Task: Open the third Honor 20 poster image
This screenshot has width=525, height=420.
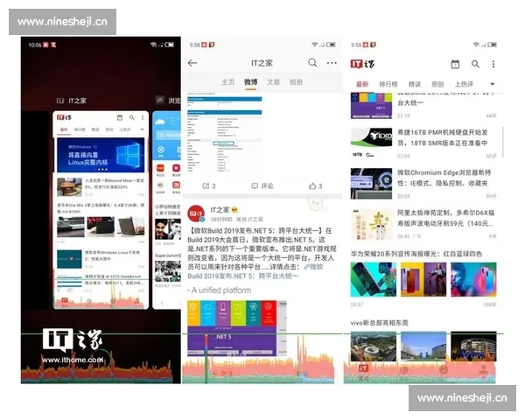Action: [473, 279]
